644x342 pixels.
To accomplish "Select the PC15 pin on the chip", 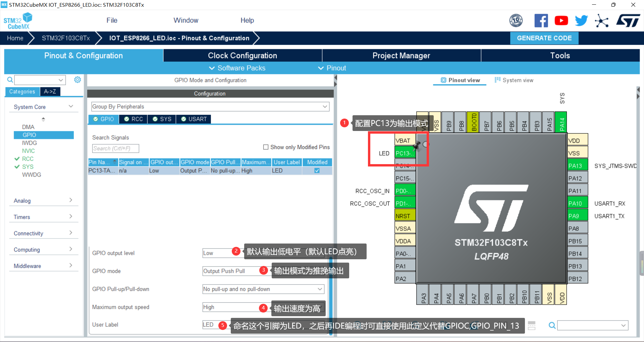I will click(x=405, y=178).
